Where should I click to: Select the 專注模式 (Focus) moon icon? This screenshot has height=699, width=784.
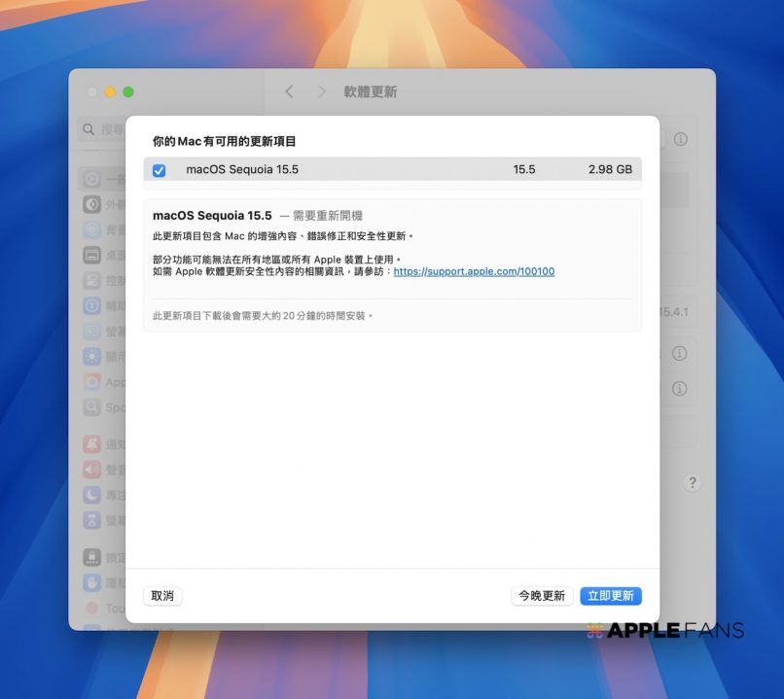(x=91, y=495)
